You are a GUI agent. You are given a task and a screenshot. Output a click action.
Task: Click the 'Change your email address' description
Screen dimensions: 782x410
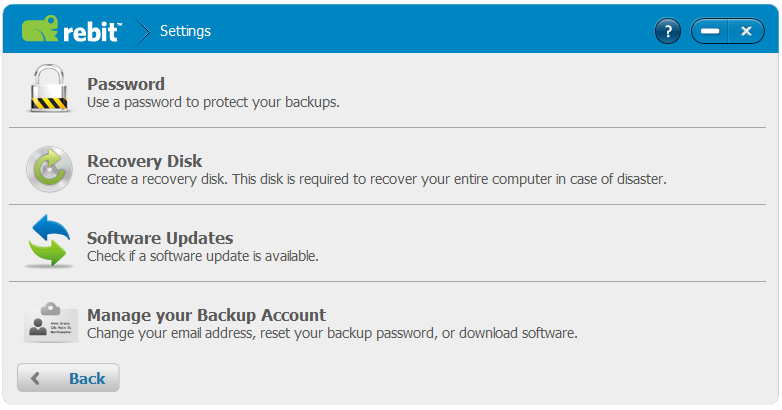332,333
